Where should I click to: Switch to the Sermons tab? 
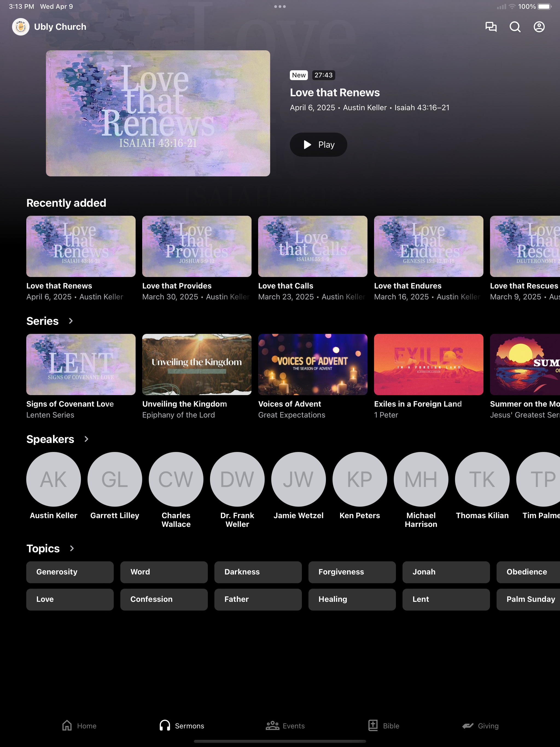pos(182,726)
